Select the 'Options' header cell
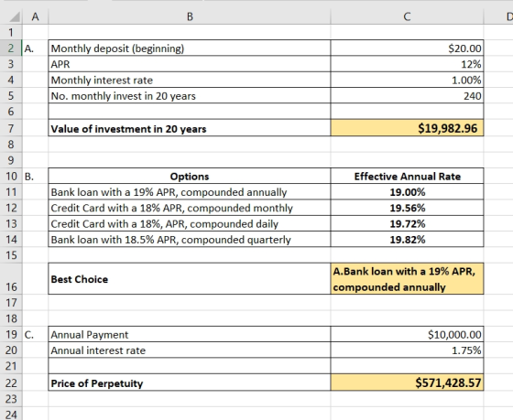 click(190, 176)
